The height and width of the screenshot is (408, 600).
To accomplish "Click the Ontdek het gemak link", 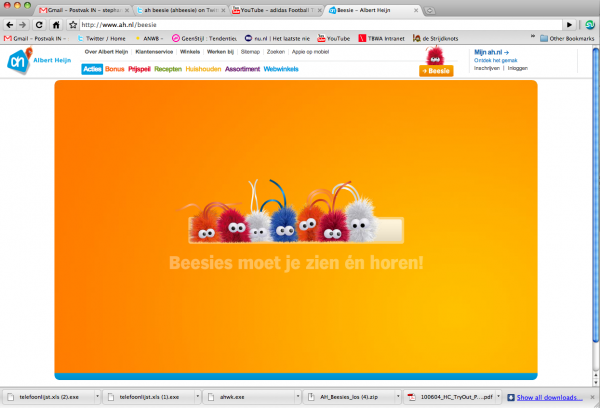I will coord(496,60).
